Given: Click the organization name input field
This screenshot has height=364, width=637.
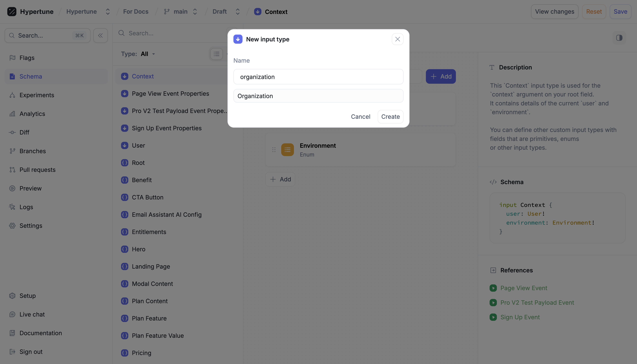Looking at the screenshot, I should pos(318,77).
